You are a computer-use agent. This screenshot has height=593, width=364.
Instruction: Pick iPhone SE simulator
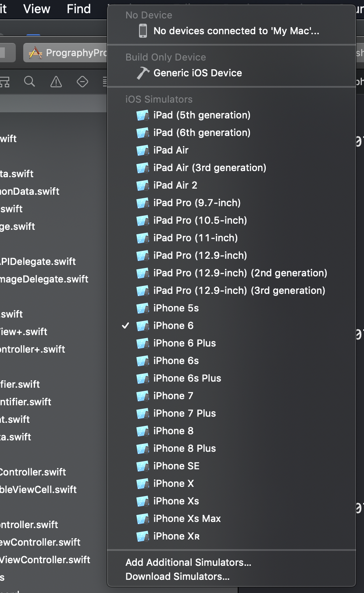click(231, 466)
